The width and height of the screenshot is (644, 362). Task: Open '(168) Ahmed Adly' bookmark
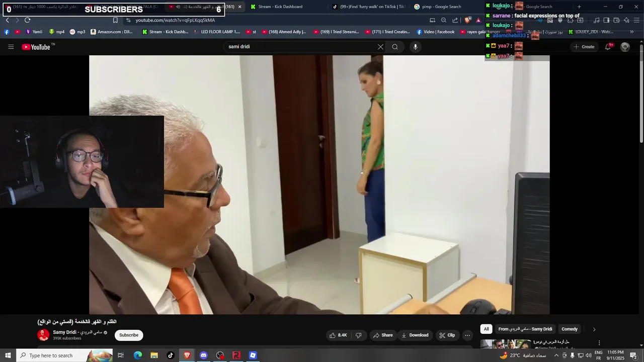pyautogui.click(x=284, y=32)
